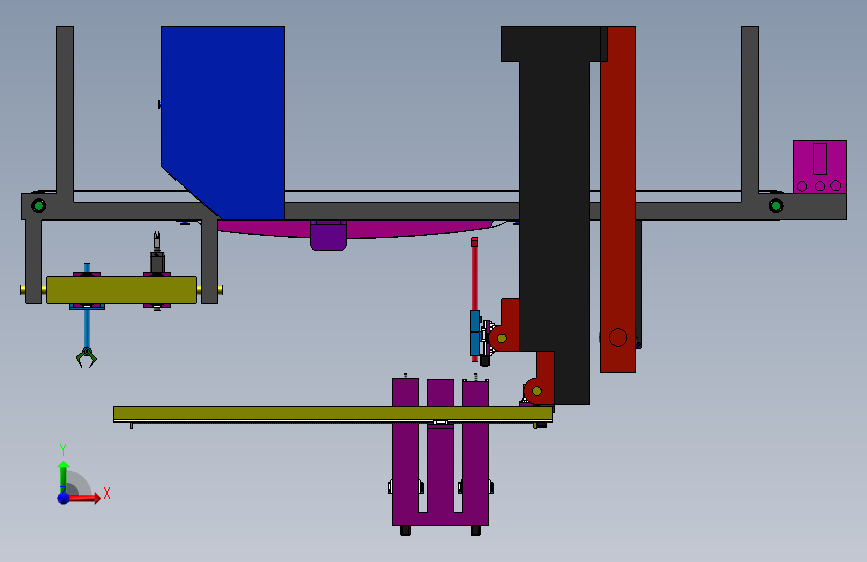Select the yellow pin at the left frame end
Screen dimensions: 867x562
tap(23, 290)
